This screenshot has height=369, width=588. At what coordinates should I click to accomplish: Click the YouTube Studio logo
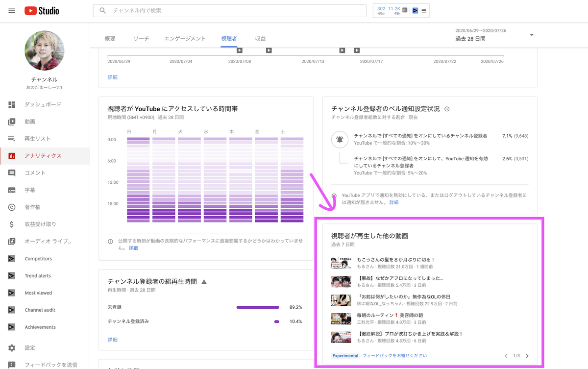42,10
